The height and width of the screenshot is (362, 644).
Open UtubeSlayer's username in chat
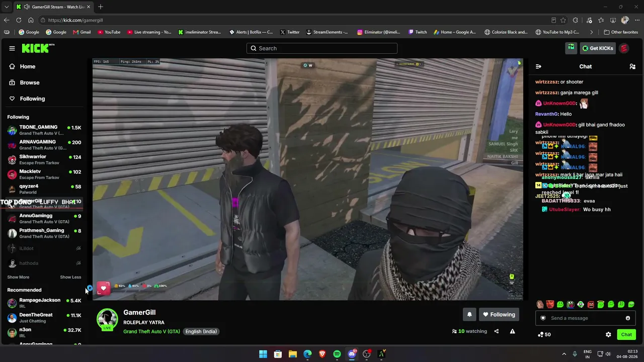[565, 209]
